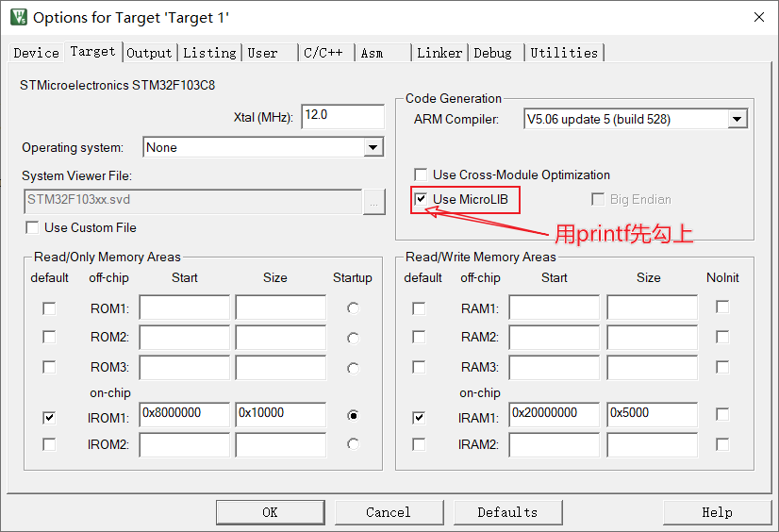Viewport: 779px width, 532px height.
Task: Enable the IROM2 default checkbox
Action: pyautogui.click(x=49, y=444)
